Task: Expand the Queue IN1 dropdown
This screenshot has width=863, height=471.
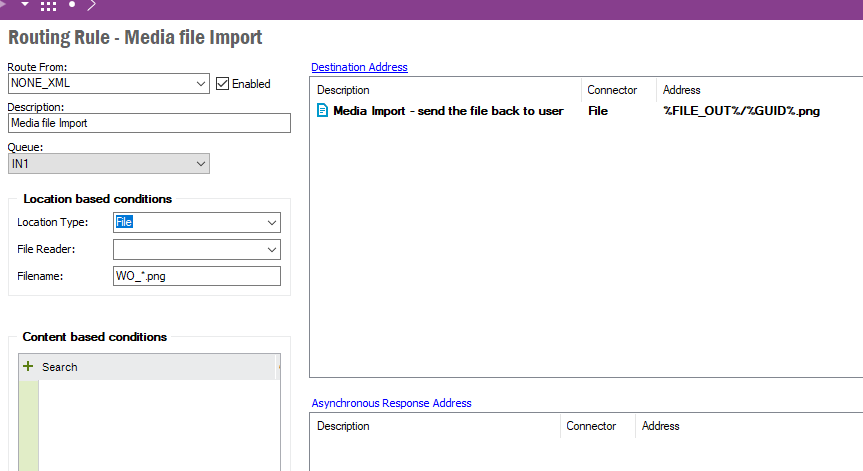Action: (200, 163)
